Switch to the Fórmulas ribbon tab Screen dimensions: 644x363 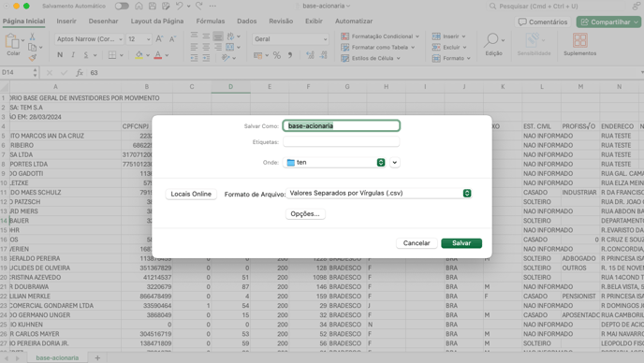pyautogui.click(x=211, y=21)
